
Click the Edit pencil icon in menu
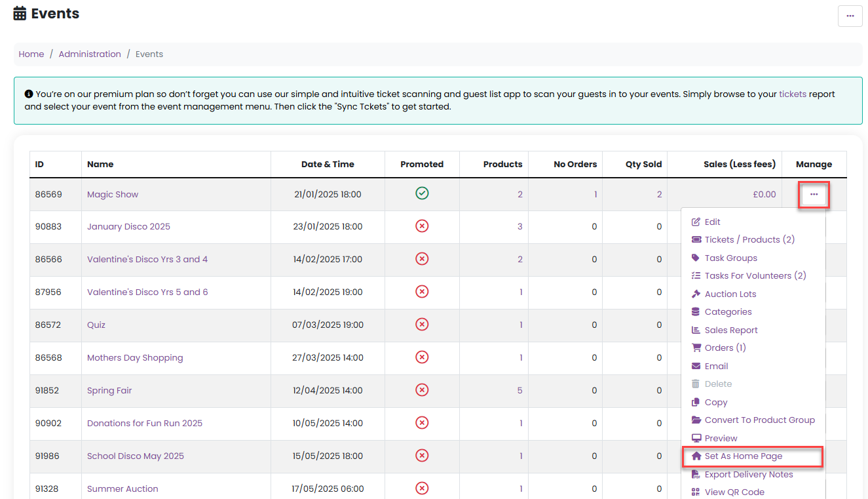click(x=696, y=222)
